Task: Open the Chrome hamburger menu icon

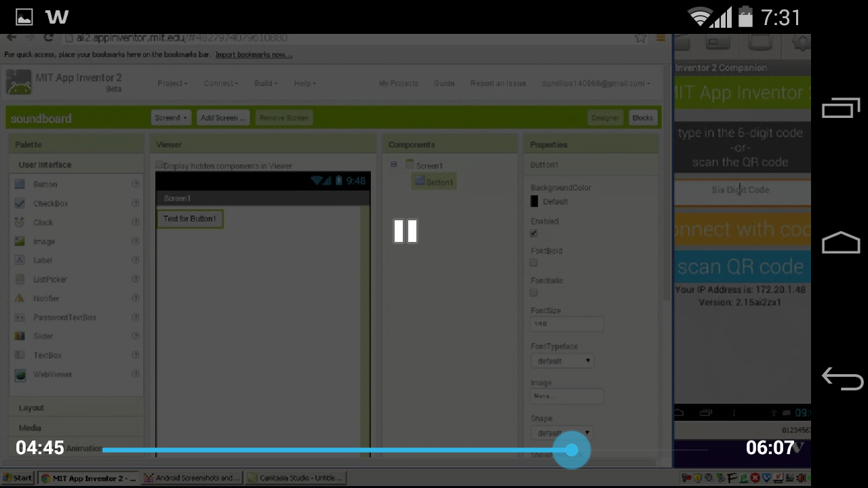Action: (661, 39)
